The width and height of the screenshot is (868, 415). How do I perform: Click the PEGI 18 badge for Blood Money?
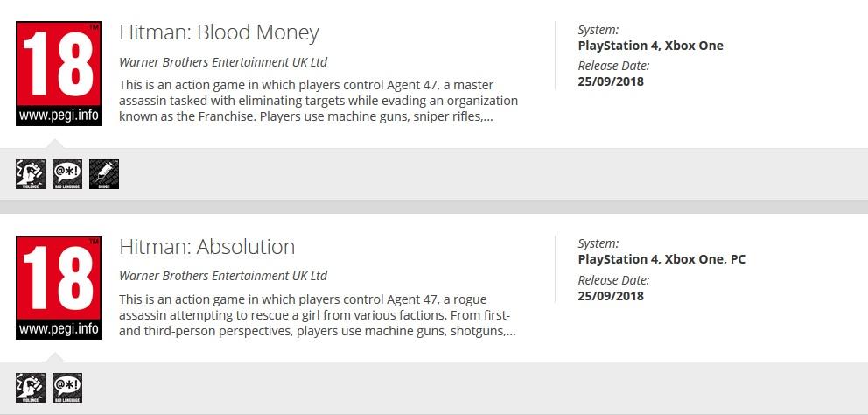point(59,74)
